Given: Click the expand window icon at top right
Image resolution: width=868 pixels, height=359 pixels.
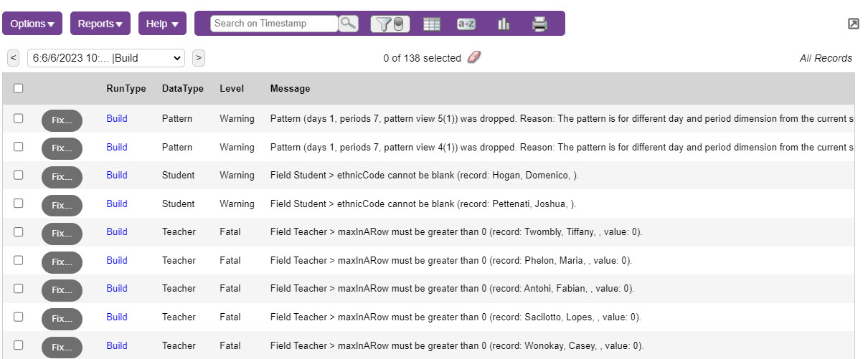Looking at the screenshot, I should tap(853, 24).
